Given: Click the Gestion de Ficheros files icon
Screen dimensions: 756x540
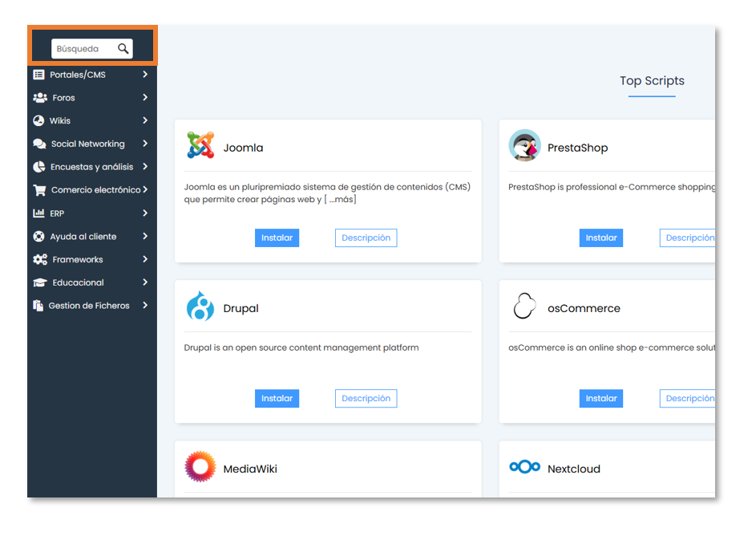Looking at the screenshot, I should pyautogui.click(x=38, y=306).
